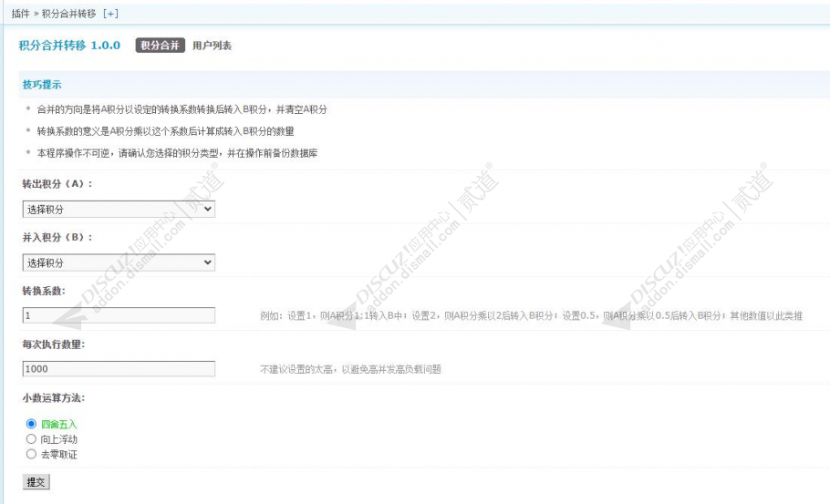This screenshot has height=504, width=830.
Task: Click the tip 本程序操作不可逆
Action: coord(177,153)
